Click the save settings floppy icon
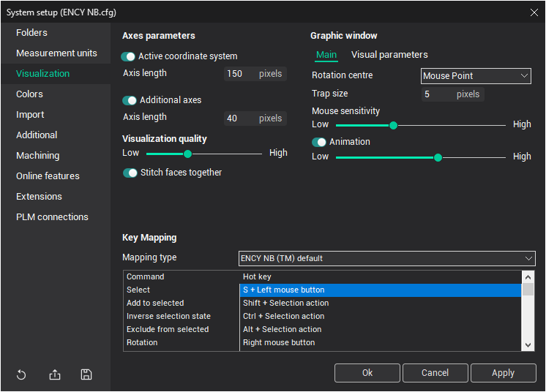This screenshot has width=546, height=392. (x=86, y=375)
